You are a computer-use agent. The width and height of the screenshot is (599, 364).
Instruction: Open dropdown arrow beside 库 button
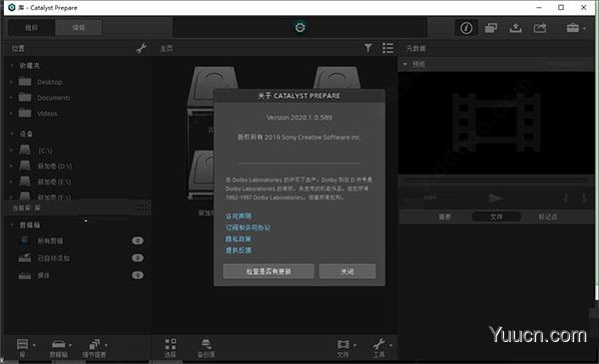coord(34,345)
